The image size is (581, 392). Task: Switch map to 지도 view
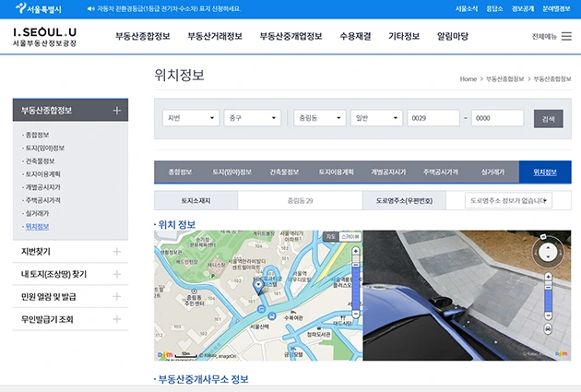[x=330, y=236]
